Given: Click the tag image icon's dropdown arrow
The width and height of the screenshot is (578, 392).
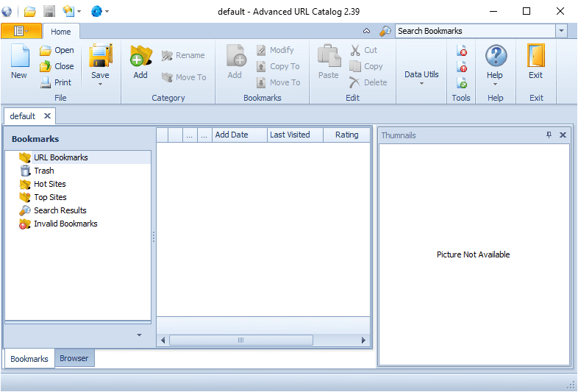Looking at the screenshot, I should click(x=79, y=12).
